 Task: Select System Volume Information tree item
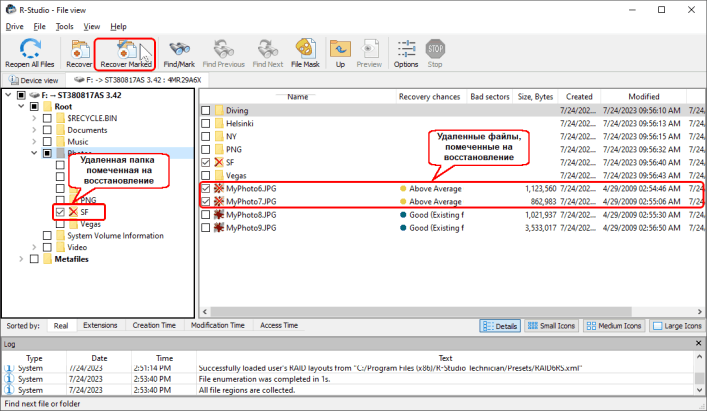[x=115, y=235]
